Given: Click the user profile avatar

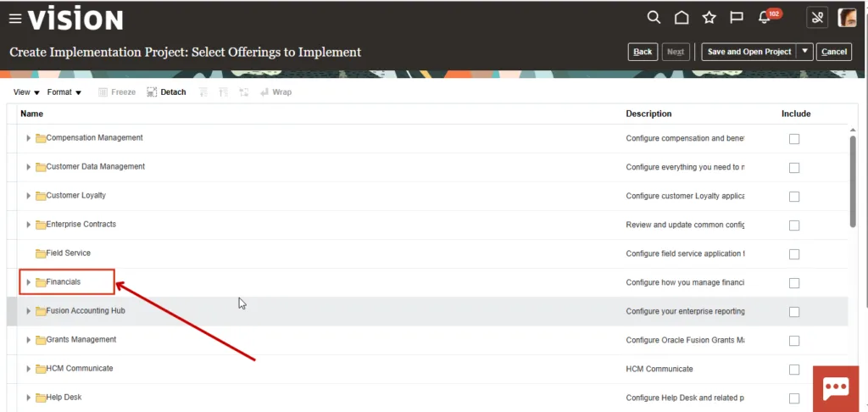Looking at the screenshot, I should 847,18.
